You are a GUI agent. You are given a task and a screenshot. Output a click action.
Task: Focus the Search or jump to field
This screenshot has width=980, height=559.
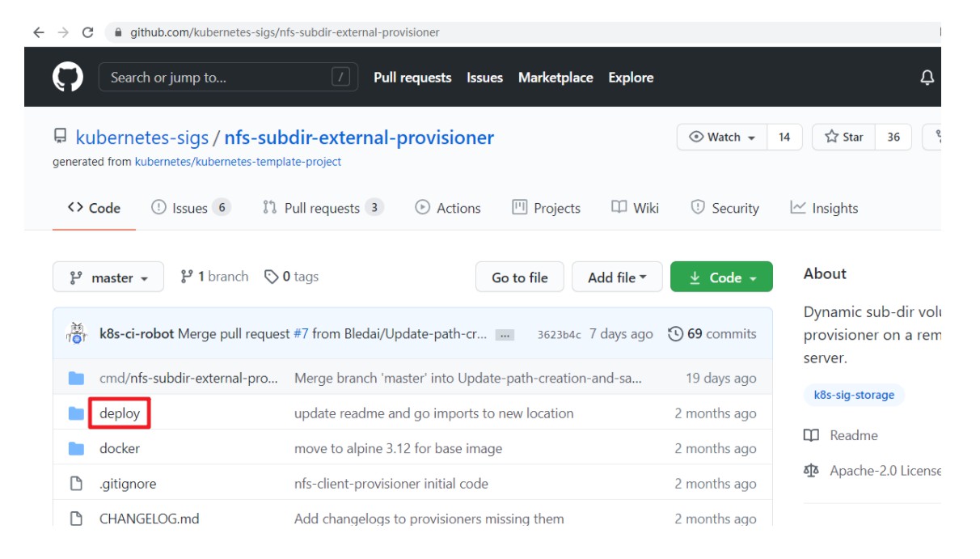coord(229,78)
